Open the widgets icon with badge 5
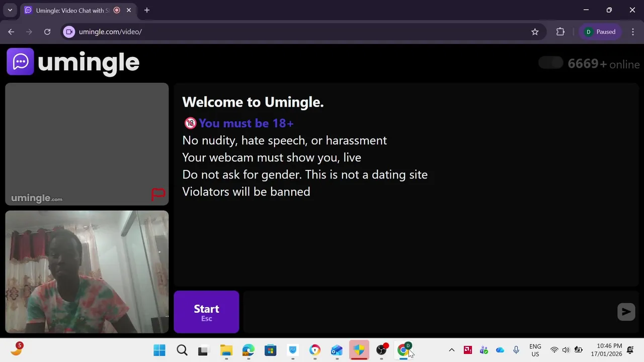 tap(17, 350)
